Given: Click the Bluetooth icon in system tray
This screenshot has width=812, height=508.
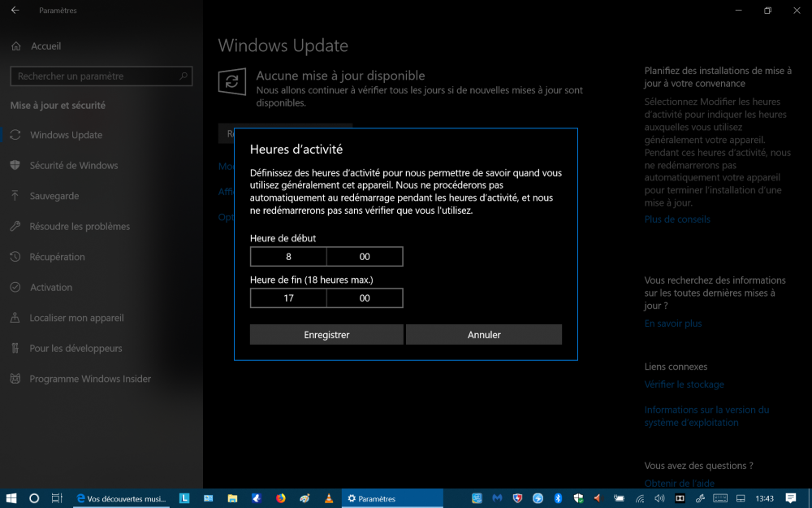Looking at the screenshot, I should [558, 498].
